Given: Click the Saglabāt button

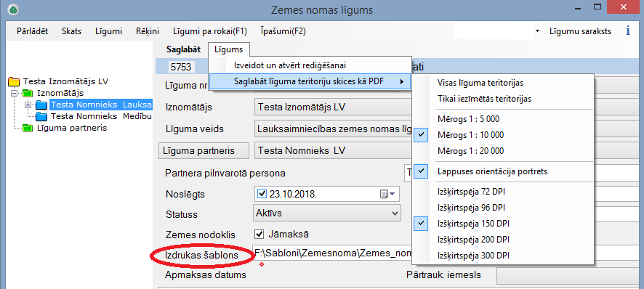Looking at the screenshot, I should point(183,49).
